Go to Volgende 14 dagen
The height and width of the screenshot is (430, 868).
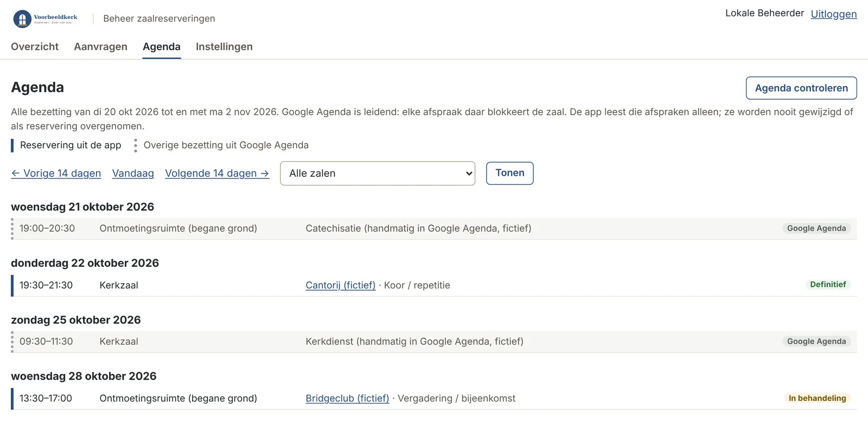[217, 174]
